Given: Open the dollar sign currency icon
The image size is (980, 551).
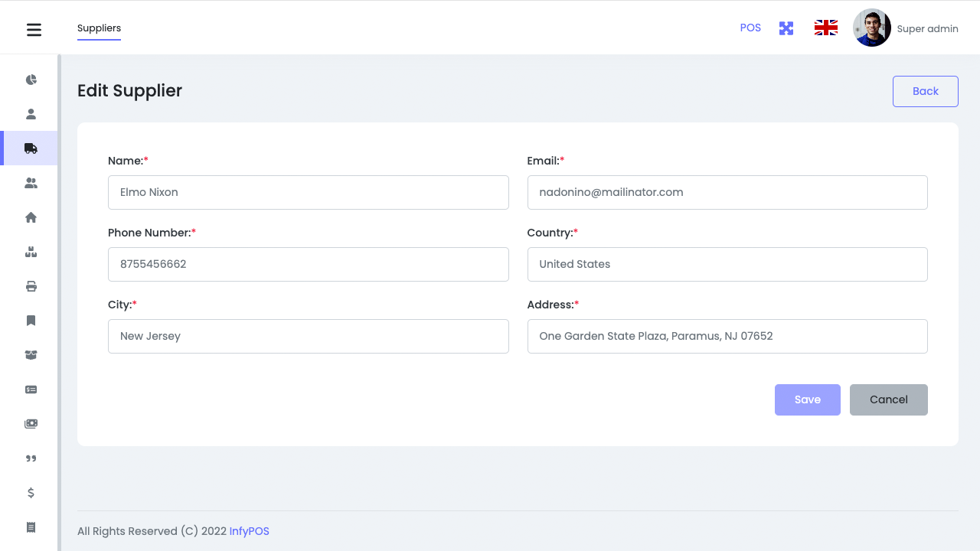Looking at the screenshot, I should click(31, 493).
